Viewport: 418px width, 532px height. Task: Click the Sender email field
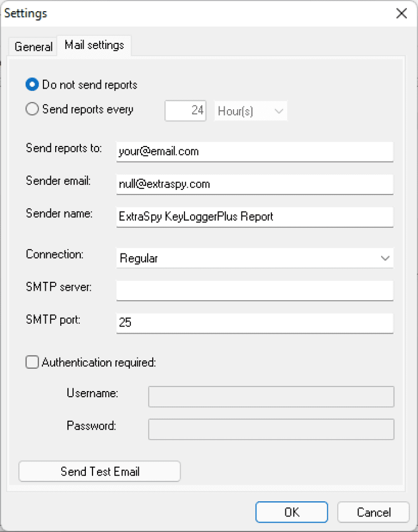tap(255, 184)
